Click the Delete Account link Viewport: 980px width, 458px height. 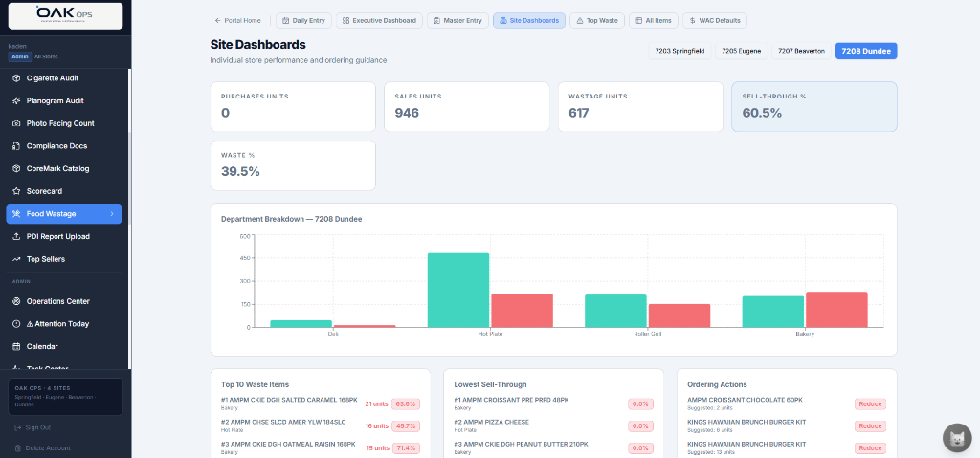coord(42,448)
